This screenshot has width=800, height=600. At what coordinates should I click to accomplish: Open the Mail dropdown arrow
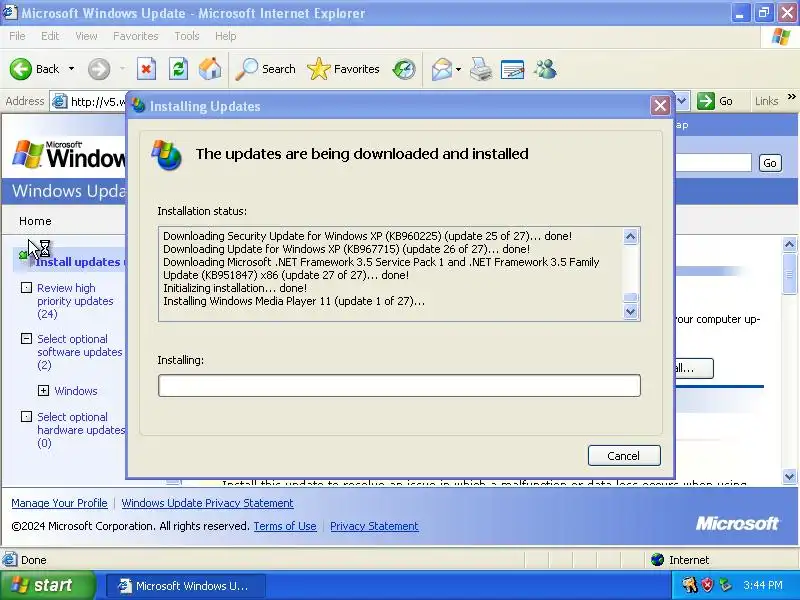[x=458, y=69]
